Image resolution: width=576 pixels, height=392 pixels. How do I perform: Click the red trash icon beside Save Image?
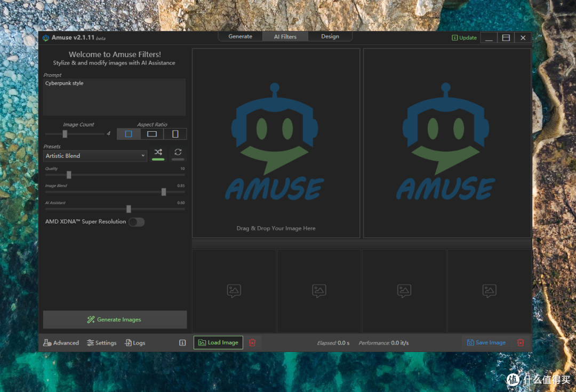[521, 343]
